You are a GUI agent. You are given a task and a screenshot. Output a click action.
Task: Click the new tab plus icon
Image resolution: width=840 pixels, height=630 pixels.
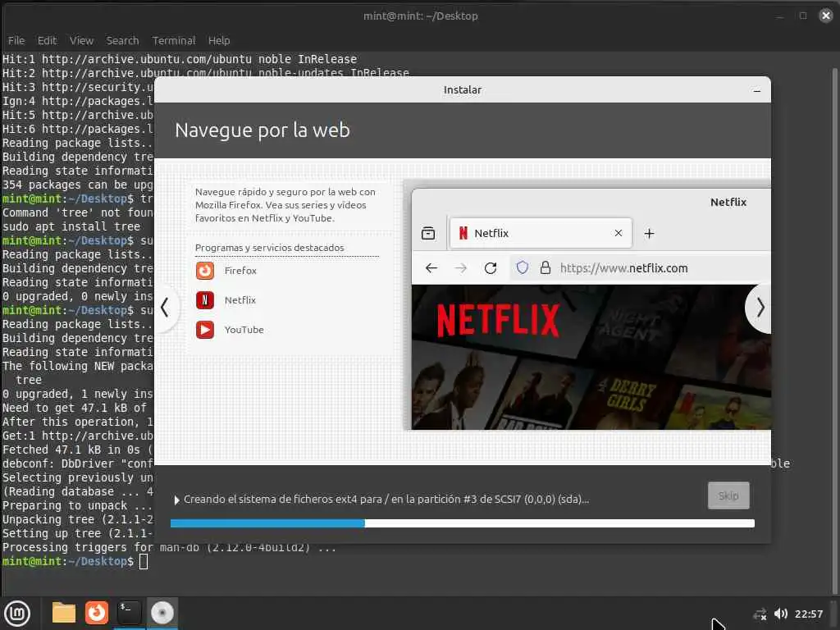click(650, 234)
